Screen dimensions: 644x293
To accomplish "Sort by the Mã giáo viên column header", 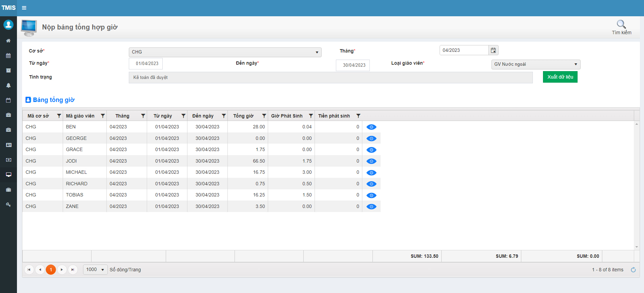I will 80,116.
